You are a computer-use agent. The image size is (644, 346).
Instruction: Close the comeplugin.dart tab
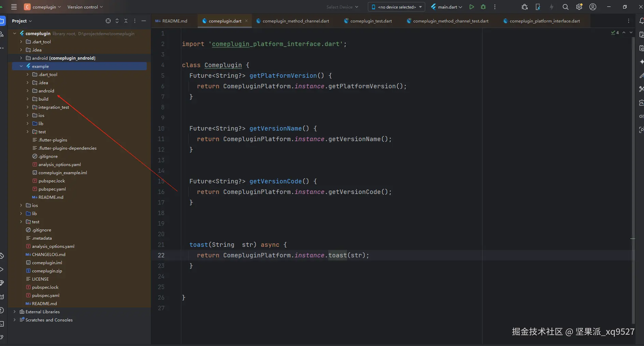coord(246,21)
